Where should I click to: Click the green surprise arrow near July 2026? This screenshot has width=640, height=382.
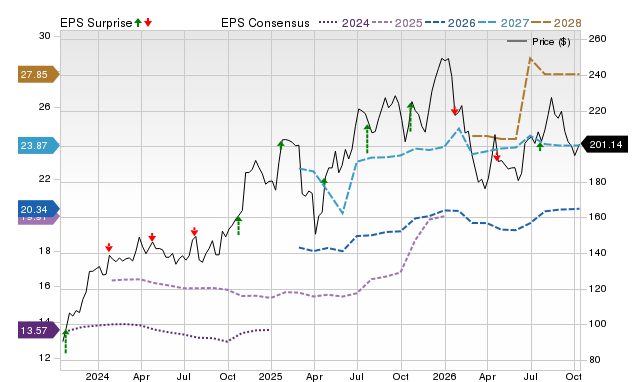[x=540, y=147]
